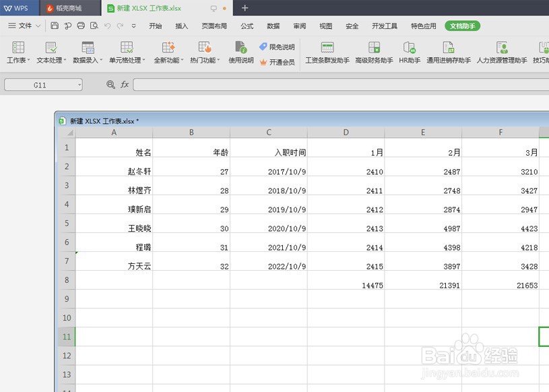Select column A header
The height and width of the screenshot is (392, 549).
pos(114,132)
